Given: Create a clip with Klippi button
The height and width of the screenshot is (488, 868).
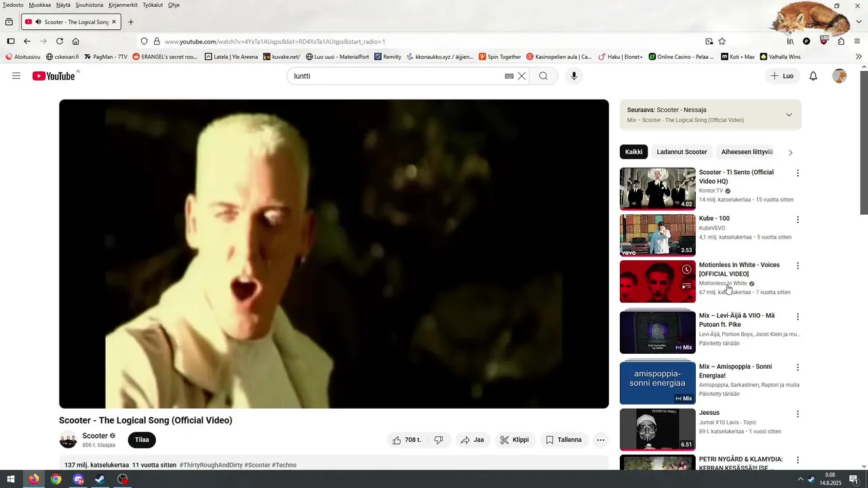Looking at the screenshot, I should [x=514, y=440].
